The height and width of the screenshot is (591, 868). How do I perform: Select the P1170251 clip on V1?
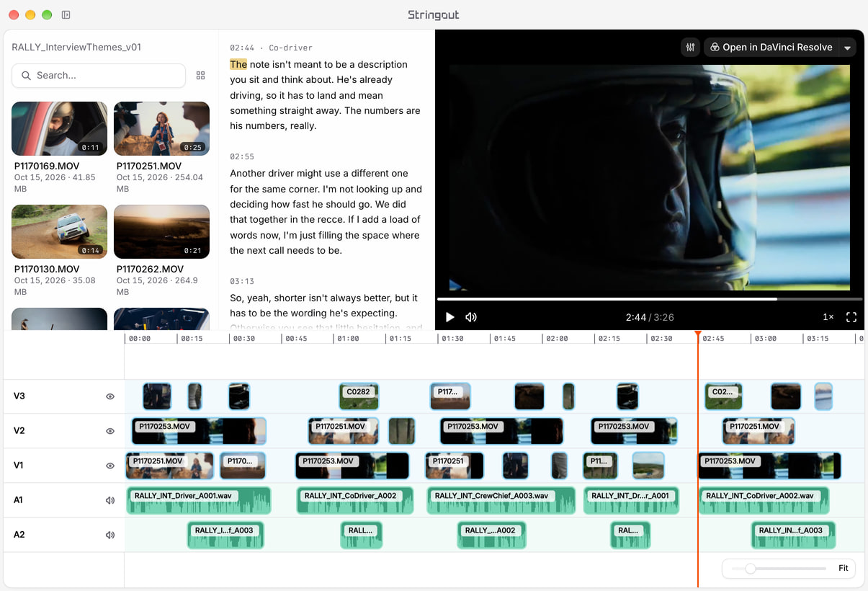point(455,466)
